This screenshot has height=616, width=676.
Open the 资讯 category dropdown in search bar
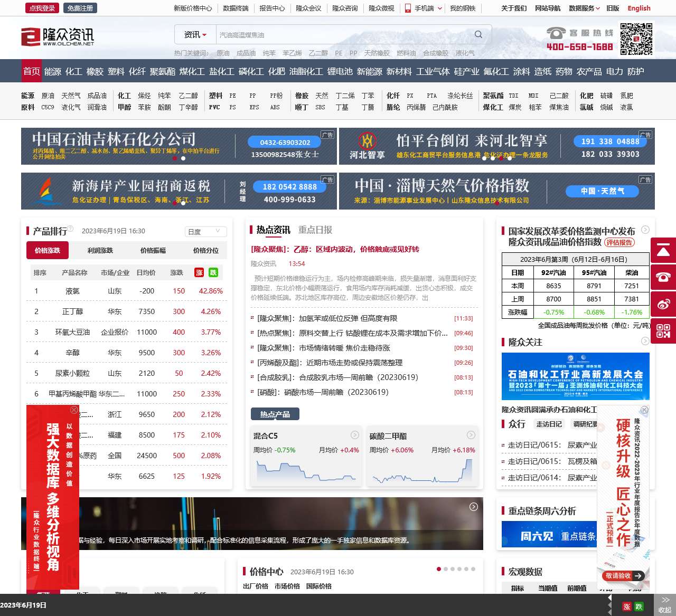point(193,34)
